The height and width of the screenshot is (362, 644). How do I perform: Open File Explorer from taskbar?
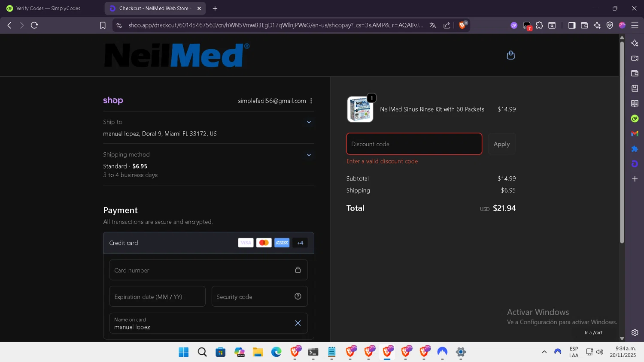pos(258,352)
